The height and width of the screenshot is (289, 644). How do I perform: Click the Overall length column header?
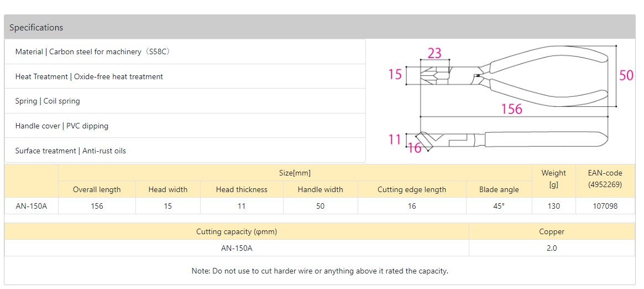[x=97, y=189]
